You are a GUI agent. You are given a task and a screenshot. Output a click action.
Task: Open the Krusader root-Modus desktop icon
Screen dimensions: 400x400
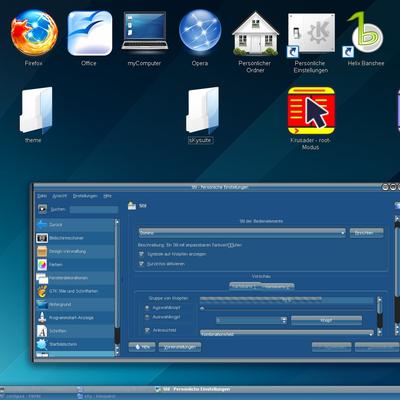click(x=311, y=111)
